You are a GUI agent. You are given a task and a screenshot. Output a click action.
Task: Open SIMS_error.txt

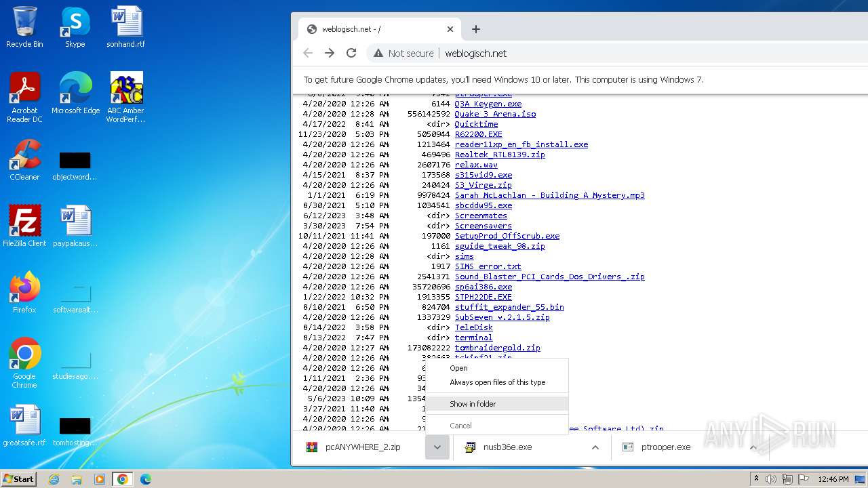click(488, 266)
